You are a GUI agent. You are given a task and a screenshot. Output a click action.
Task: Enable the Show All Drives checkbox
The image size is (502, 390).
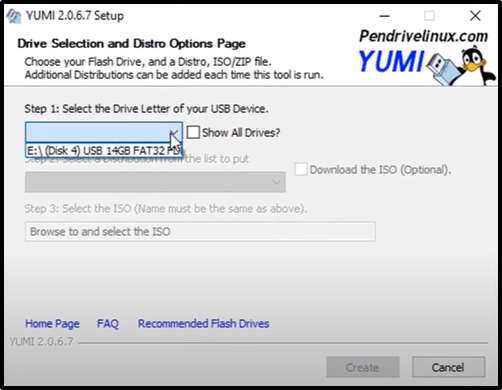pos(193,132)
